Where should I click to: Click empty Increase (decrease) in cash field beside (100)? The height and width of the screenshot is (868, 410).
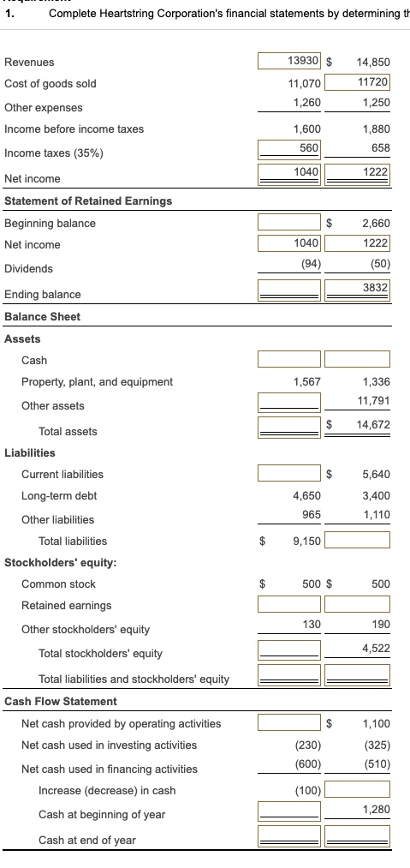point(358,789)
